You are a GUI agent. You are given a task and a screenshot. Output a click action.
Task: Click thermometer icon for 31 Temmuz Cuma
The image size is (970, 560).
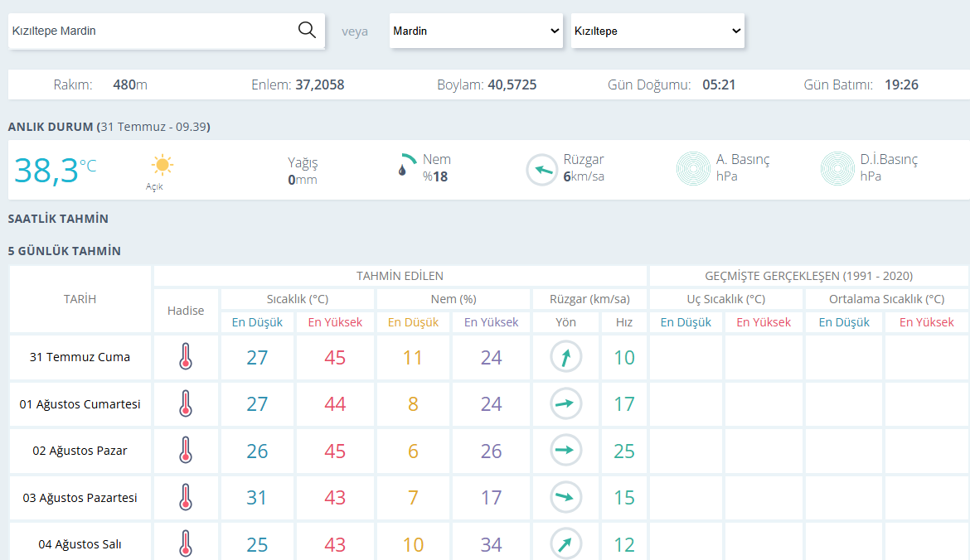click(x=186, y=357)
